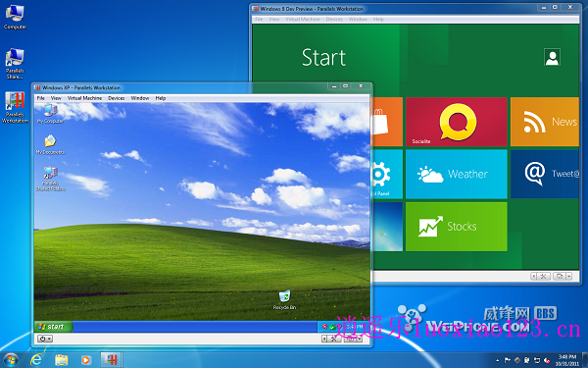Open Window menu in Windows XP window
Viewport: 588px width, 368px height.
click(140, 98)
